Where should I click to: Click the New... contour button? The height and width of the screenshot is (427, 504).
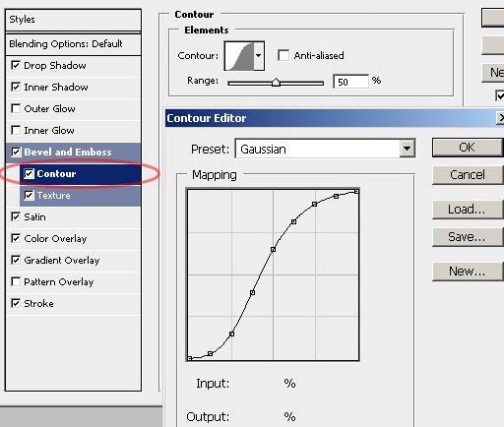(x=468, y=272)
